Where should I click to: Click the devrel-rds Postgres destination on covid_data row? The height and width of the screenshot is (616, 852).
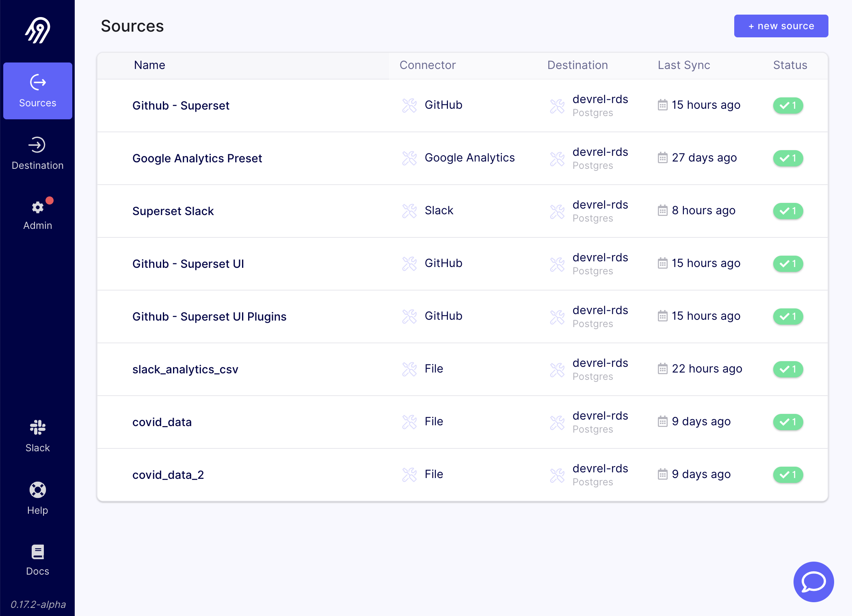pos(600,422)
